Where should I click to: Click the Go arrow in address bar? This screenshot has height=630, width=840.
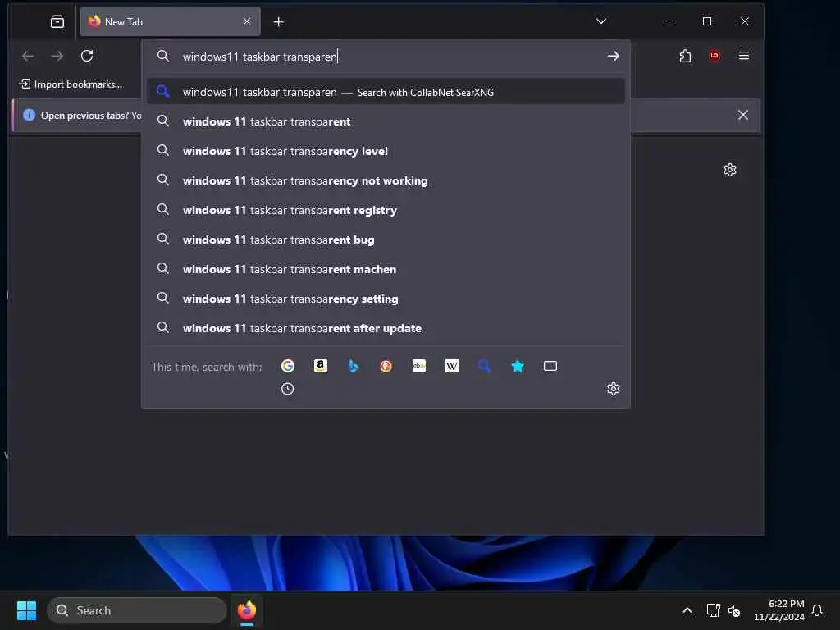[x=614, y=56]
